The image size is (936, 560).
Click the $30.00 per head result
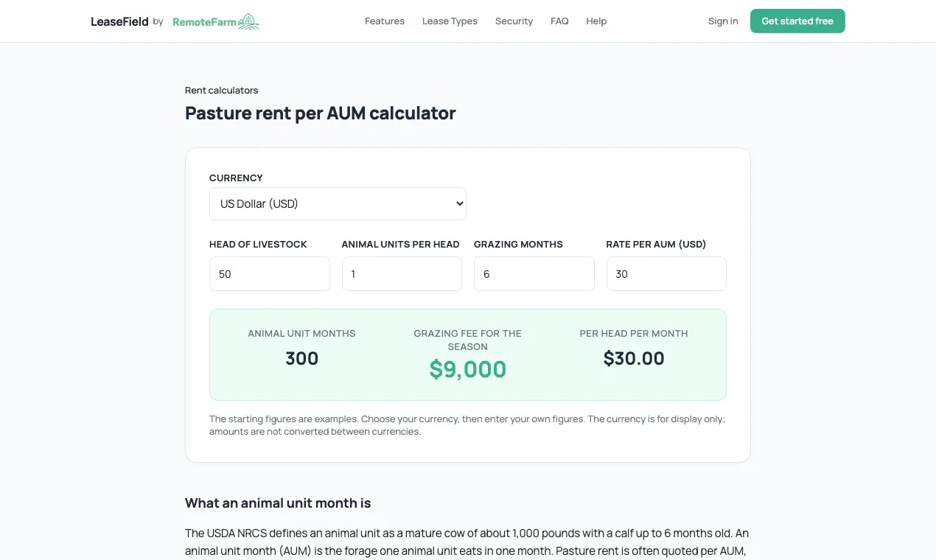point(634,359)
